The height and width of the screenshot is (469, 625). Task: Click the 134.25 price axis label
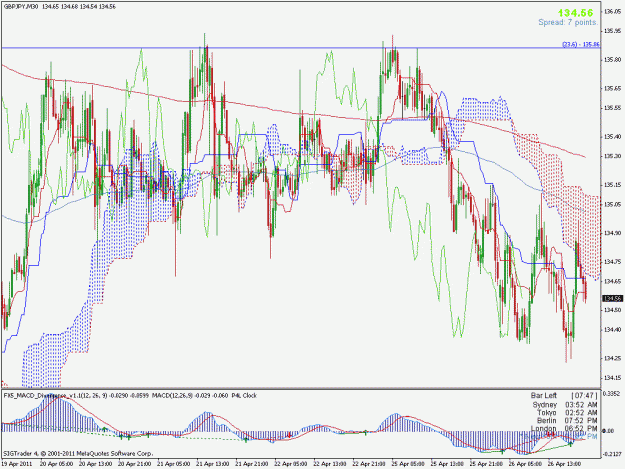tap(613, 358)
